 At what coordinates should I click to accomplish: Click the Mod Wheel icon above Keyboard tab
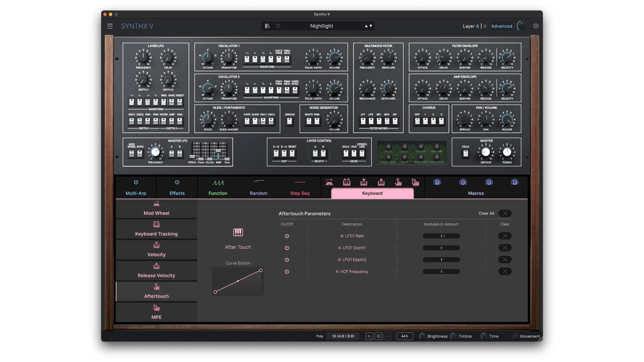329,182
